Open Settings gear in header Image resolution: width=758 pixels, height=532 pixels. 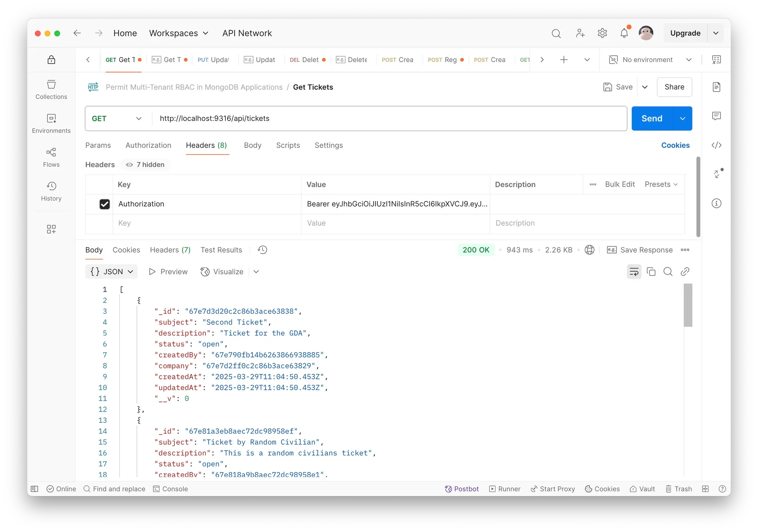(602, 33)
